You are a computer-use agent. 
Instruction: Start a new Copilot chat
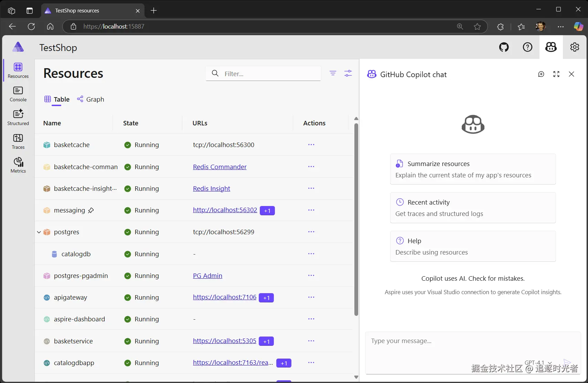pos(541,74)
